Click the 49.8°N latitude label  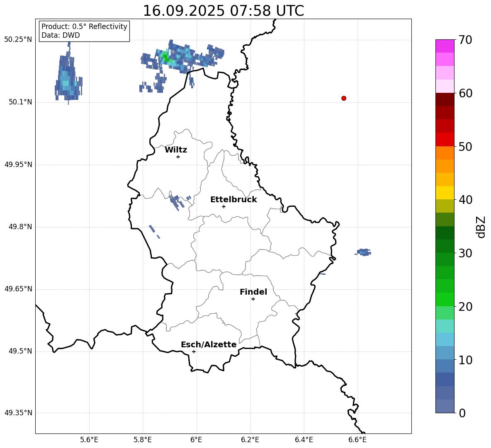(x=20, y=227)
